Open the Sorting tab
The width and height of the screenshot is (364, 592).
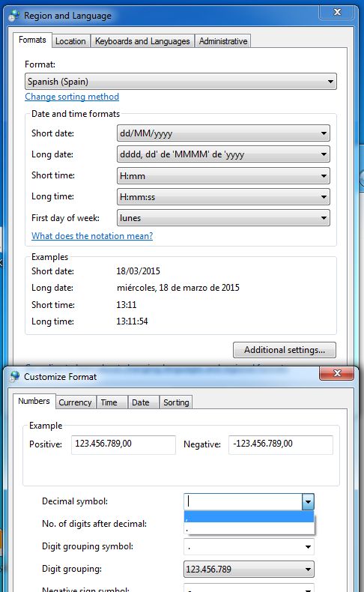pyautogui.click(x=176, y=402)
